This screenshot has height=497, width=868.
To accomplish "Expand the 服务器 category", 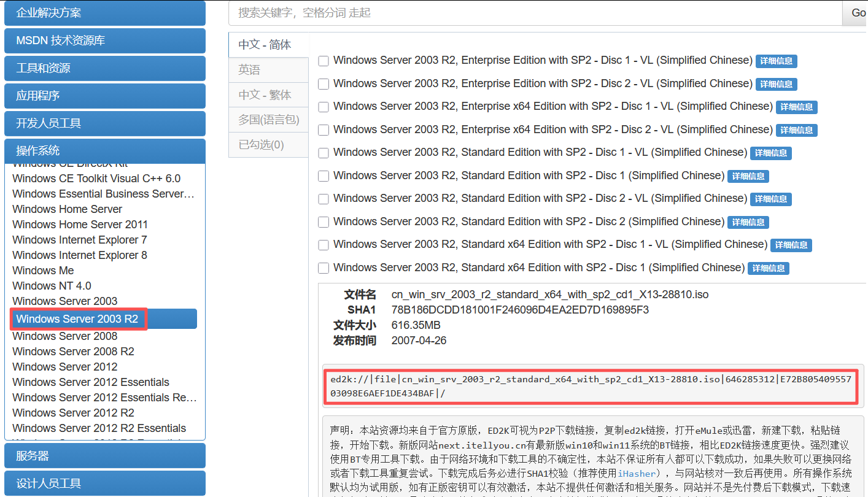I will tap(105, 456).
